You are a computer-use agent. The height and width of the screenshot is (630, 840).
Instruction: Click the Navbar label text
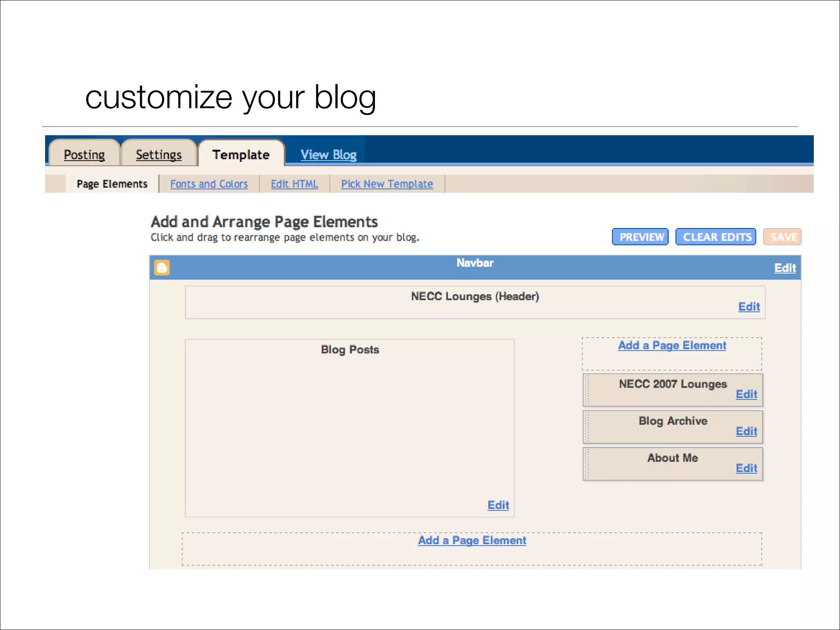pos(475,262)
